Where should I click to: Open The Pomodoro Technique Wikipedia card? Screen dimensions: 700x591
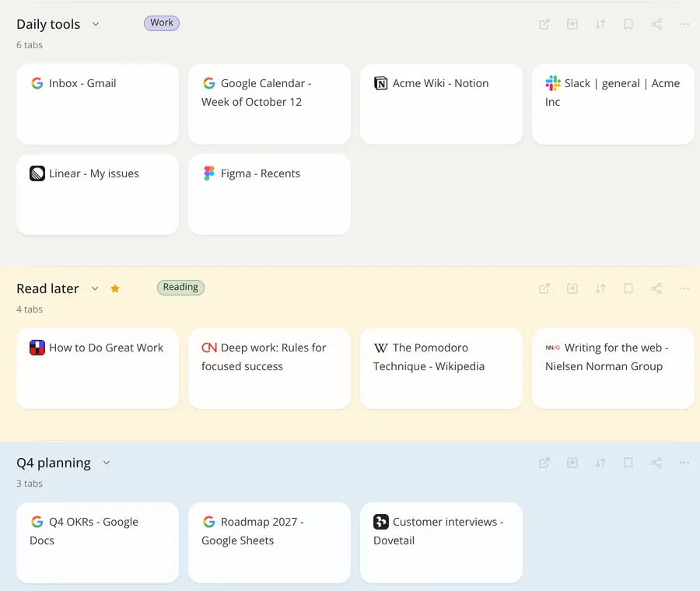442,369
